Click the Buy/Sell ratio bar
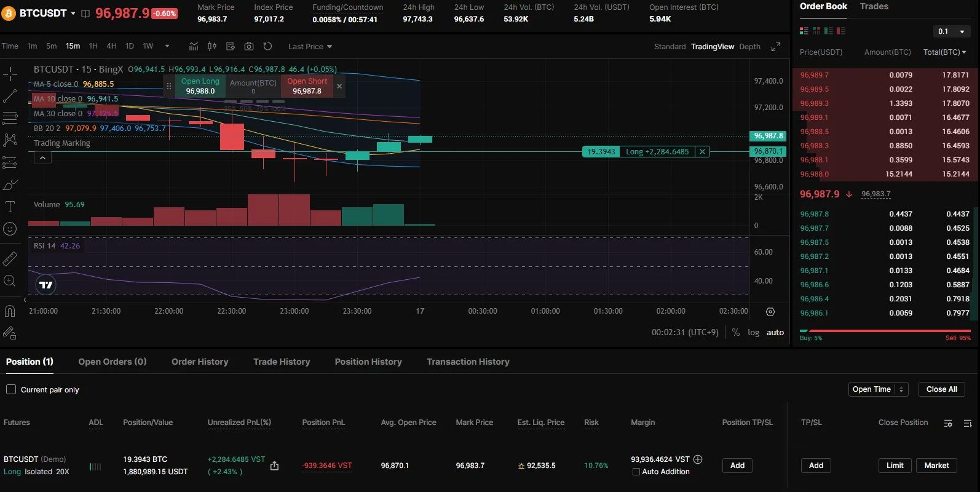 [x=885, y=331]
